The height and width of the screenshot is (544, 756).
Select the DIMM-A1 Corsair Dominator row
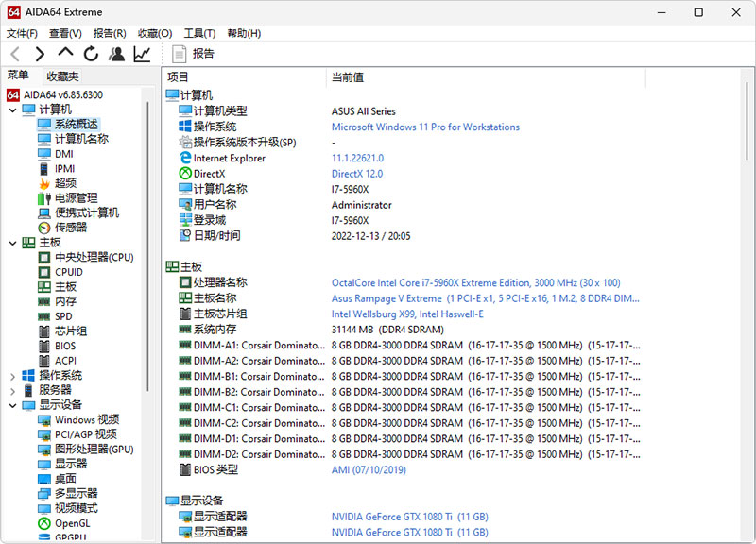(x=409, y=345)
